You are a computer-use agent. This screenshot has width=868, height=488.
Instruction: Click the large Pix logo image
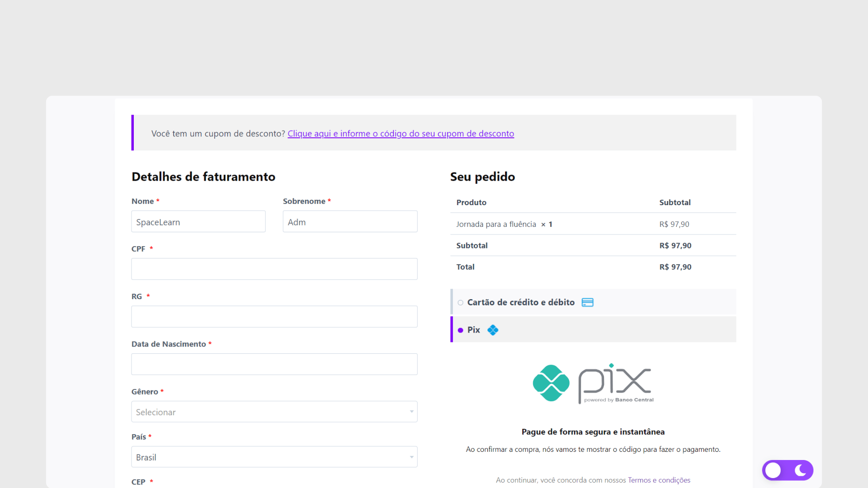593,383
